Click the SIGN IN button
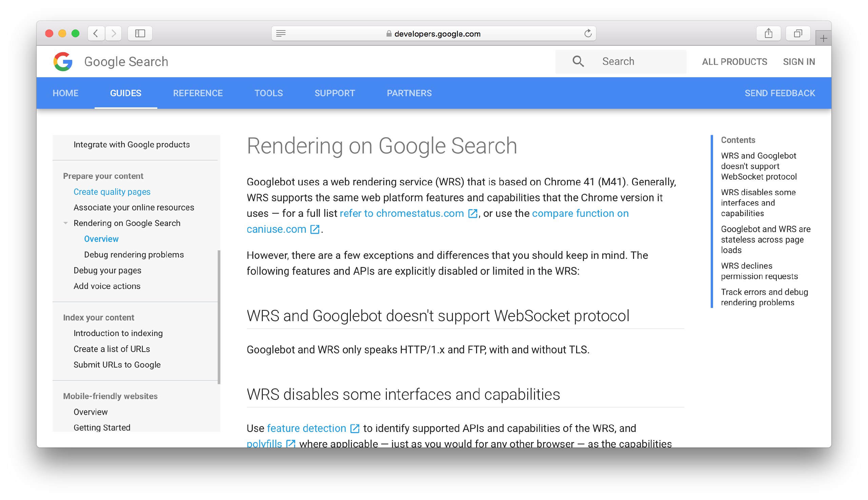Viewport: 868px width, 500px height. point(798,61)
